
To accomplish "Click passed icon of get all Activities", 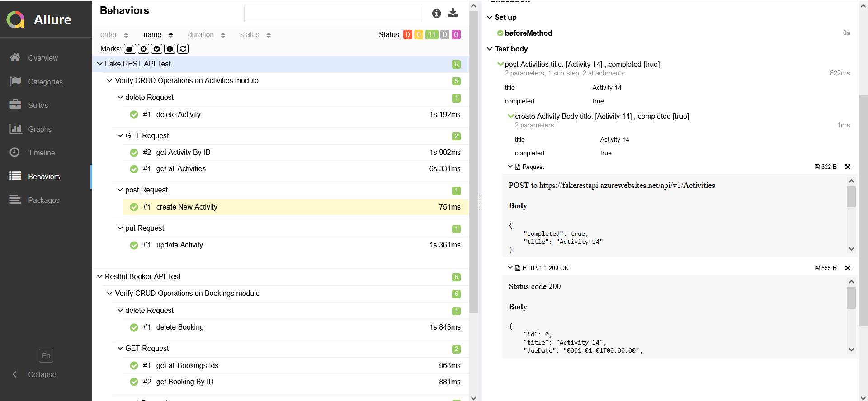I will click(134, 169).
